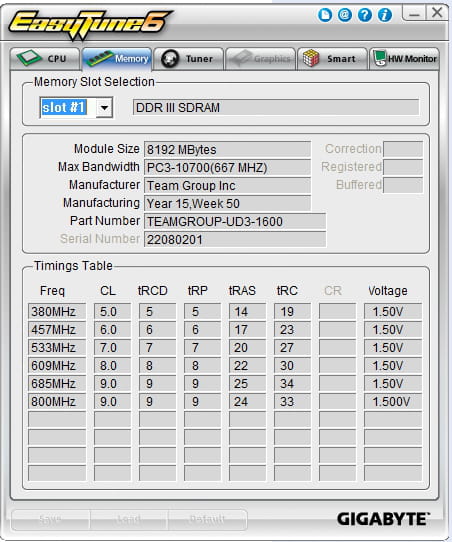Click the Module Size 8192 MBytes field
This screenshot has height=542, width=452.
tap(227, 150)
